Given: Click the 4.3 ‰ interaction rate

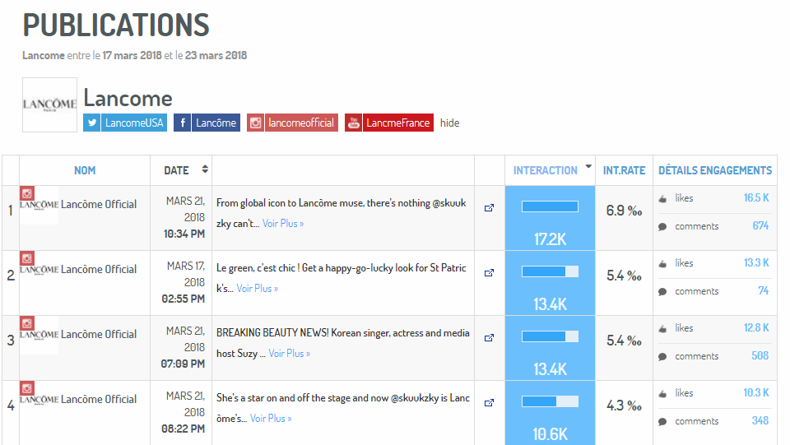Looking at the screenshot, I should coord(624,406).
